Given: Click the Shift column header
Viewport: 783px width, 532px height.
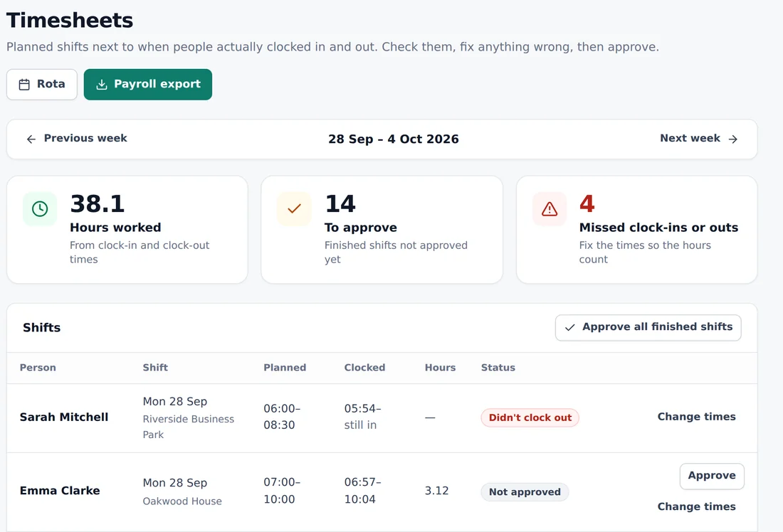Looking at the screenshot, I should coord(155,368).
